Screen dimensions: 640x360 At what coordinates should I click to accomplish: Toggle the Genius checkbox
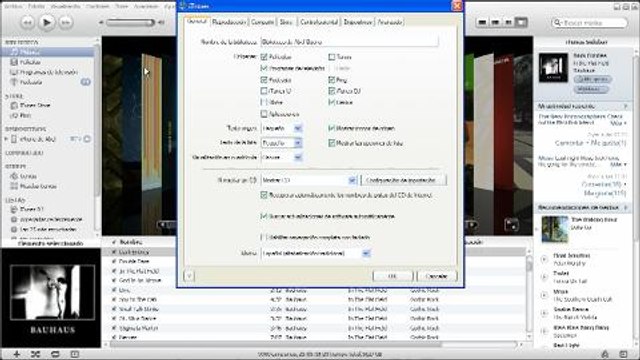[x=332, y=102]
